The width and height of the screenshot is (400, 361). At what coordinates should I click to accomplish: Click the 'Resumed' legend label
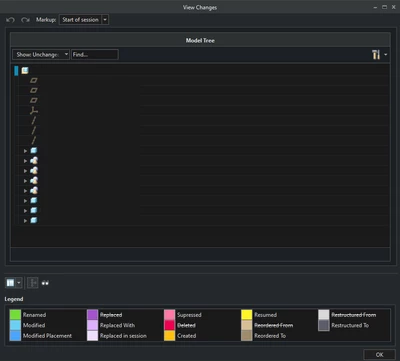[x=265, y=315]
